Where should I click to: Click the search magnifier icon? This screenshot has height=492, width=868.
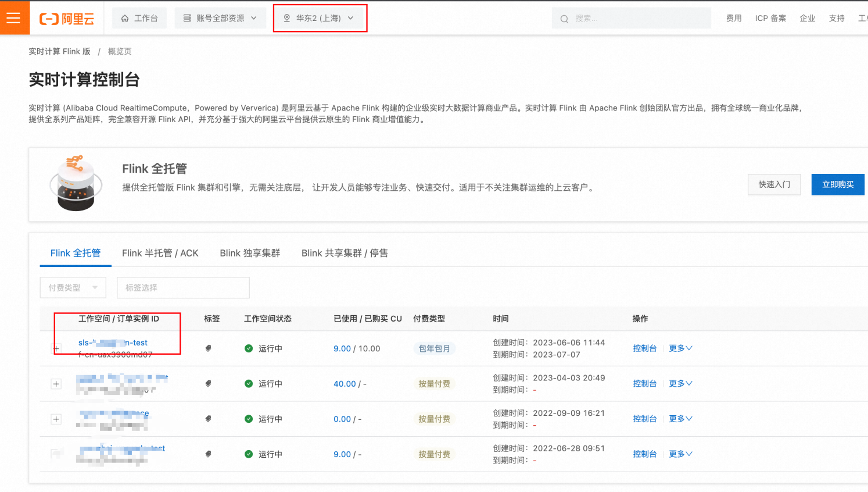(x=564, y=19)
